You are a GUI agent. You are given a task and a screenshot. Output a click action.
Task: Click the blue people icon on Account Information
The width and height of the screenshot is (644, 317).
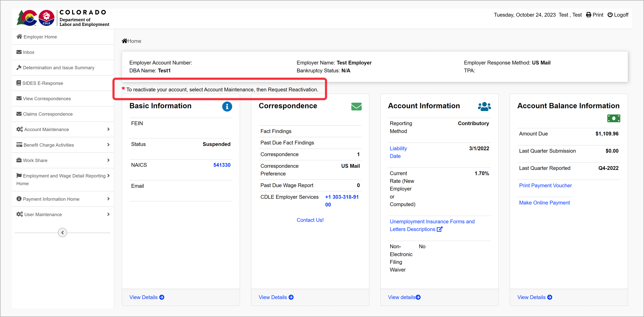[484, 107]
